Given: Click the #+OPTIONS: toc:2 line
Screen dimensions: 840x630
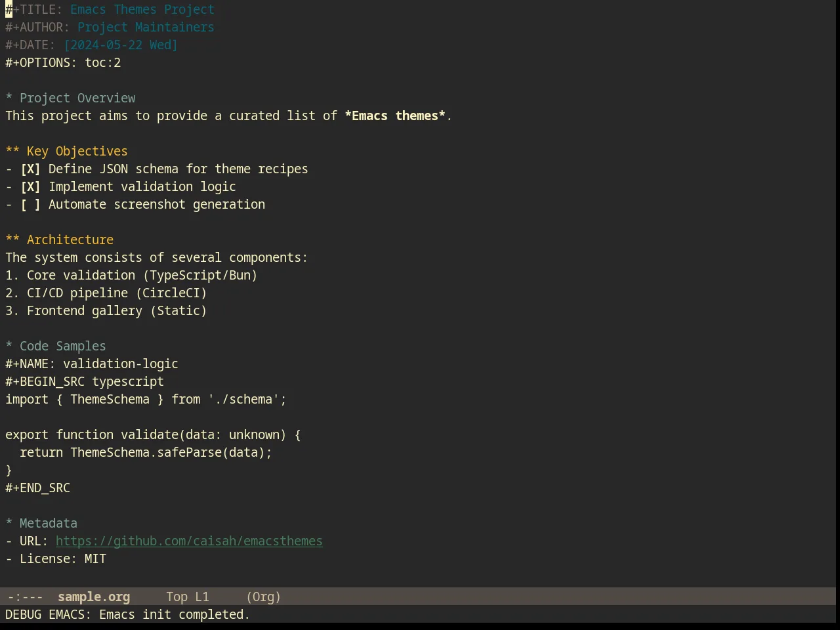Looking at the screenshot, I should pos(63,63).
